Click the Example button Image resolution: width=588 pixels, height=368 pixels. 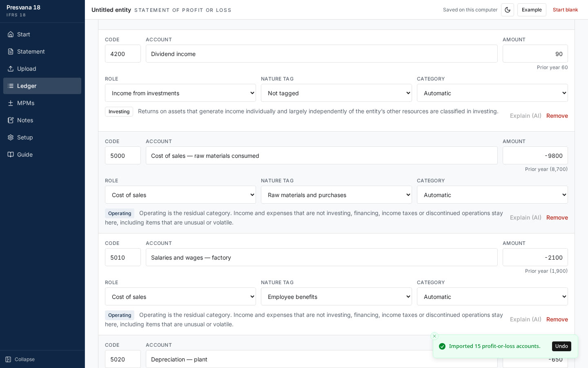pyautogui.click(x=532, y=10)
